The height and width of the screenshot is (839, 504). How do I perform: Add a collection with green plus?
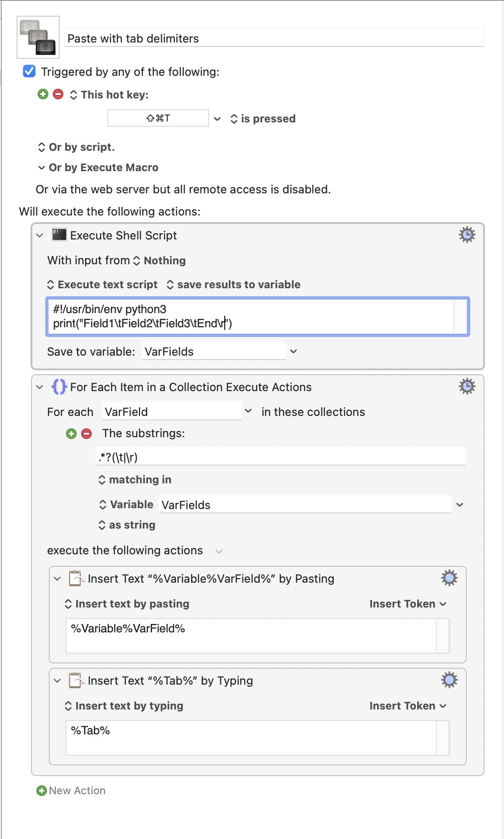71,434
